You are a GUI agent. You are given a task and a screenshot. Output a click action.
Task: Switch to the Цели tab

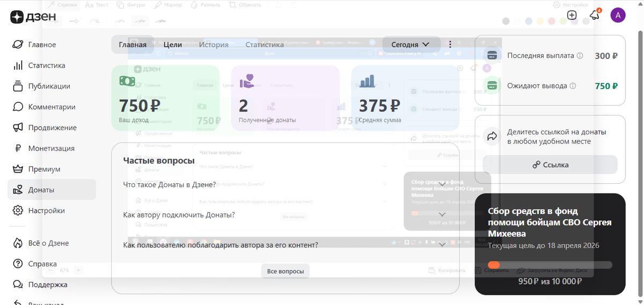tap(173, 44)
